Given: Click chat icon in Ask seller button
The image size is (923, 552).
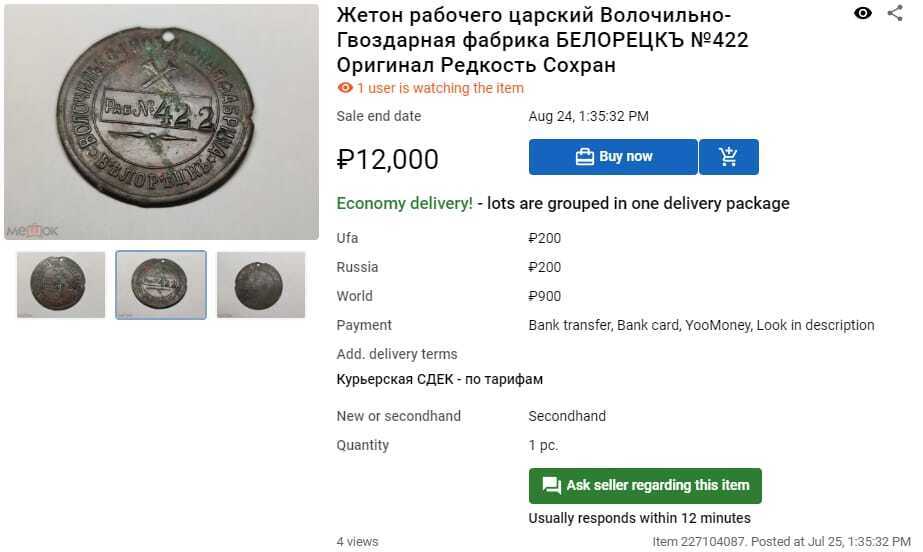Looking at the screenshot, I should tap(551, 485).
